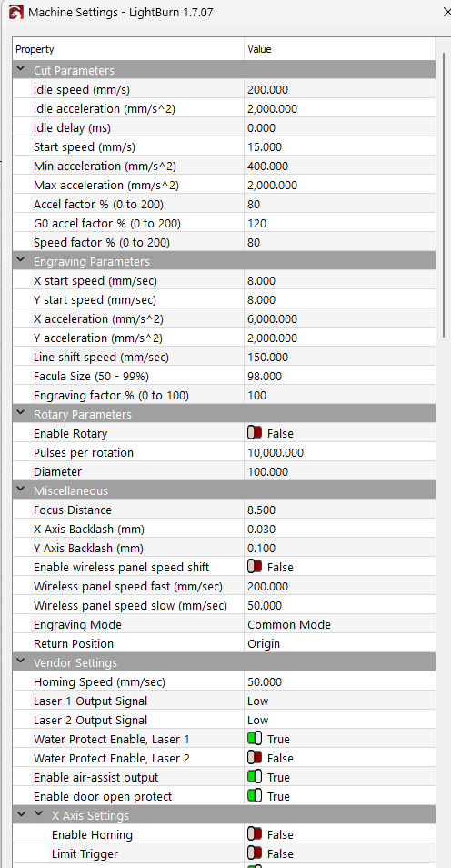Click the vertical scrollbar of settings list
Screen dimensions: 451x868
pos(443,194)
